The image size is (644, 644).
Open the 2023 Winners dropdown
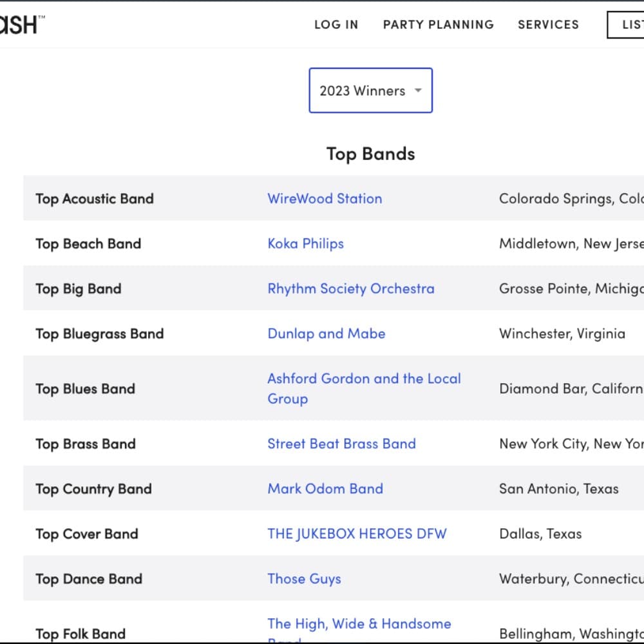click(x=363, y=91)
